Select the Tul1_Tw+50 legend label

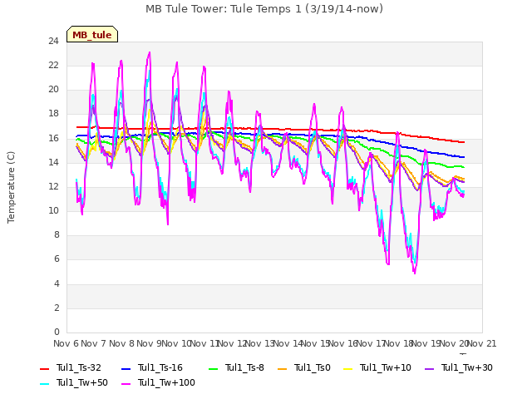pyautogui.click(x=82, y=382)
